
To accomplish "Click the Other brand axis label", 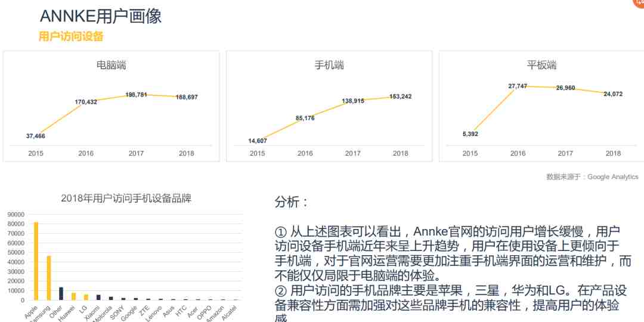I will point(57,312).
